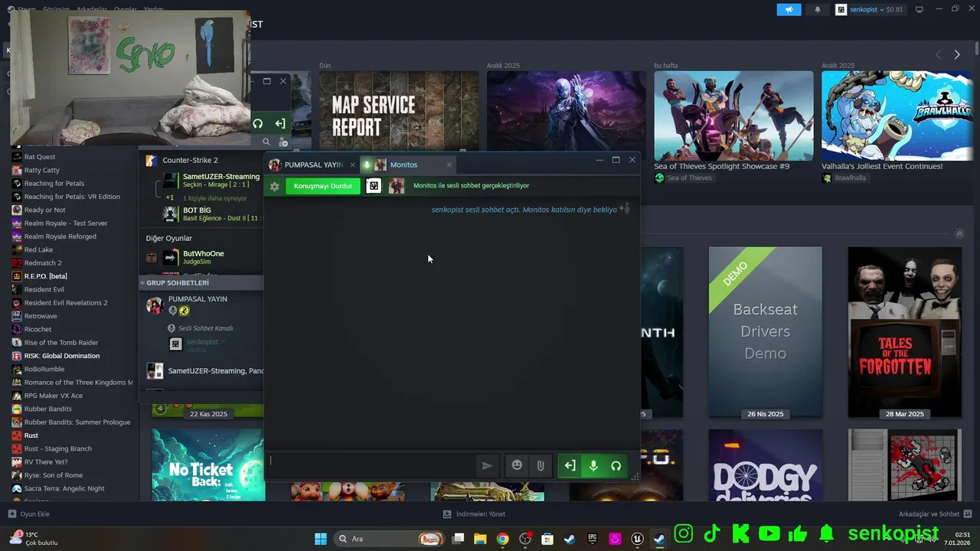Viewport: 980px width, 551px height.
Task: Click the search magnifier in friends panel
Action: click(266, 142)
